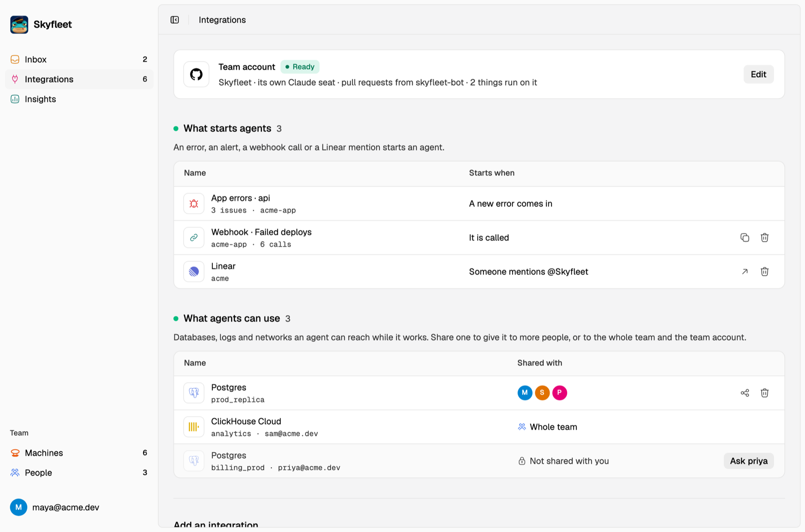Click the GitHub icon on Team account
The width and height of the screenshot is (805, 532).
(x=196, y=74)
